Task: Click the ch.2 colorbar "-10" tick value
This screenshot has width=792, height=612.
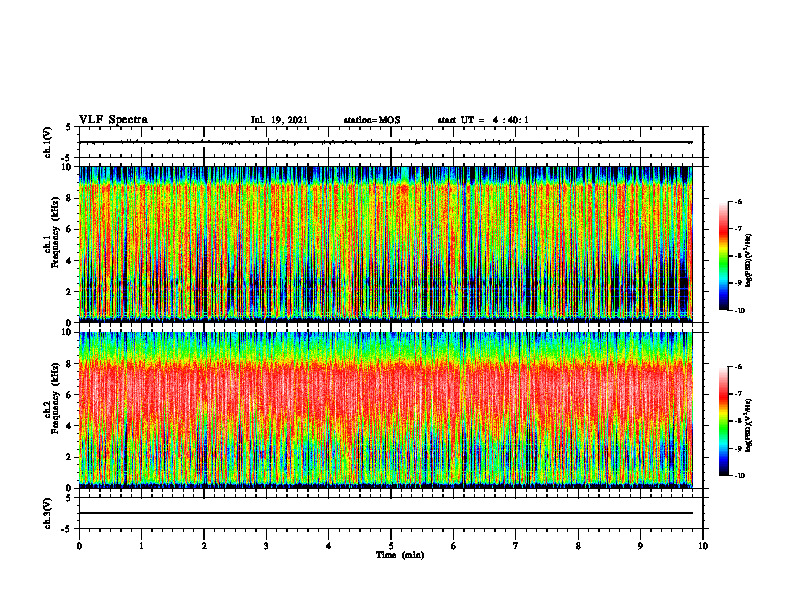Action: click(x=740, y=476)
